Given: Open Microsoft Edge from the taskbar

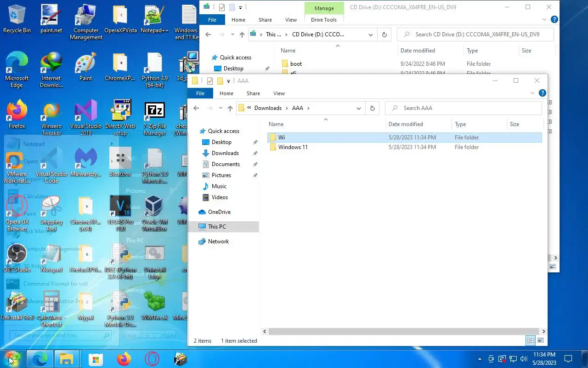Looking at the screenshot, I should click(x=40, y=359).
